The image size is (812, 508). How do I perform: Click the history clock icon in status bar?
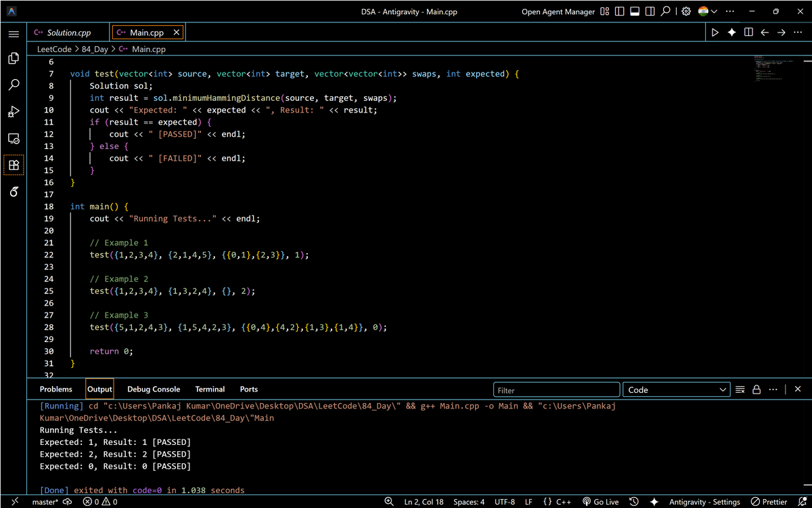coord(634,502)
